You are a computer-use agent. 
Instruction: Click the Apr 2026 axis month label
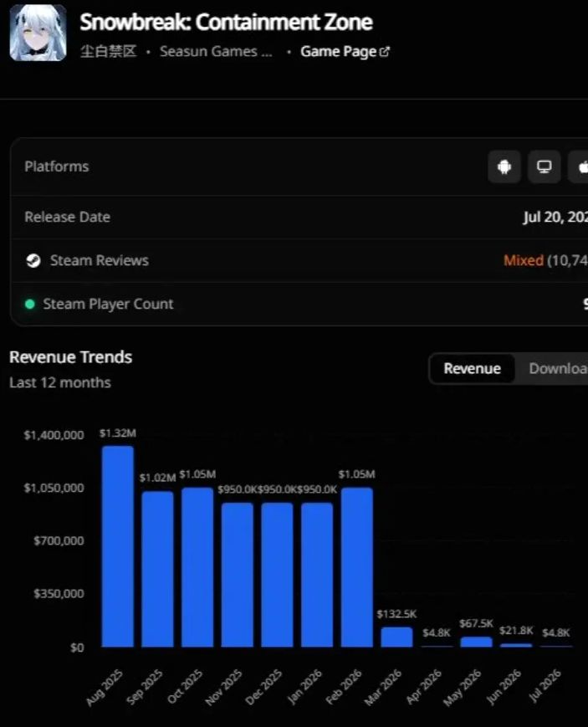pos(424,687)
